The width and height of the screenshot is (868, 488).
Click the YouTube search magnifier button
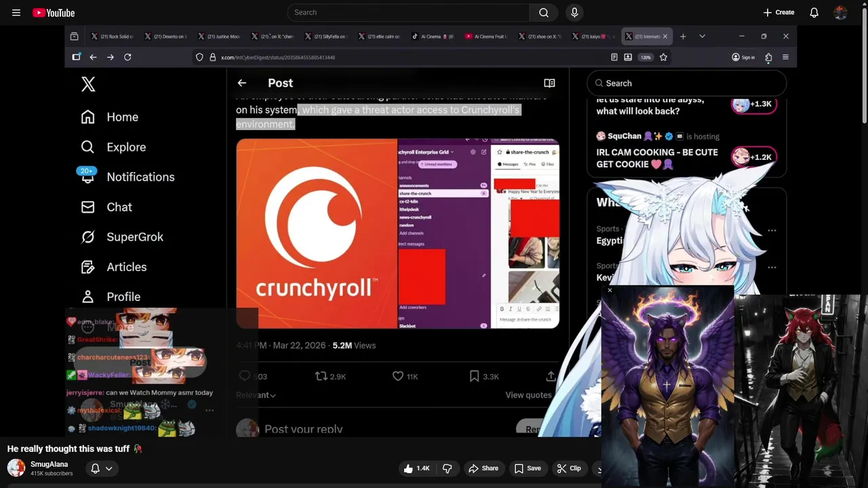point(544,12)
